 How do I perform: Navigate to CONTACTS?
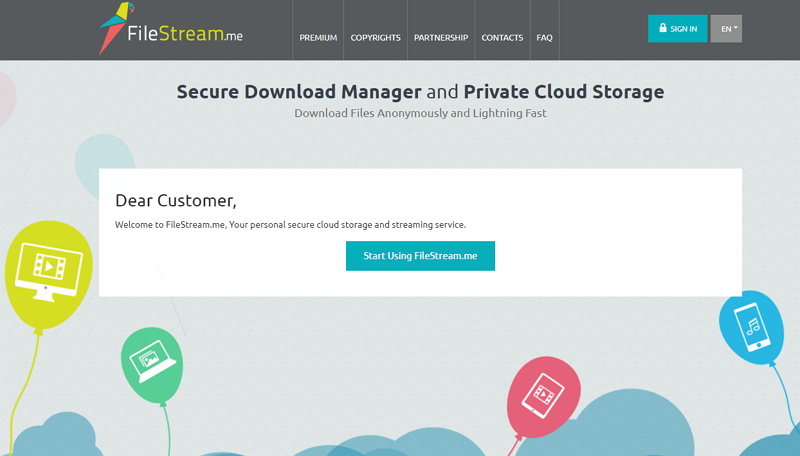tap(502, 38)
